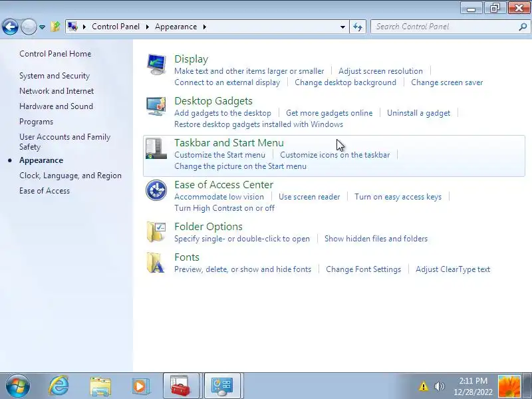Go to Network and Internet
The width and height of the screenshot is (532, 399).
pos(57,91)
